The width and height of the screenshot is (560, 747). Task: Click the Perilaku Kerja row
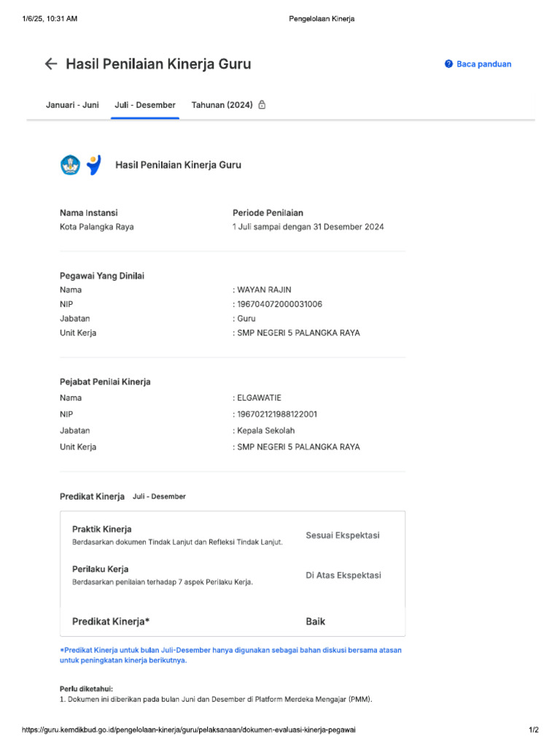(233, 575)
